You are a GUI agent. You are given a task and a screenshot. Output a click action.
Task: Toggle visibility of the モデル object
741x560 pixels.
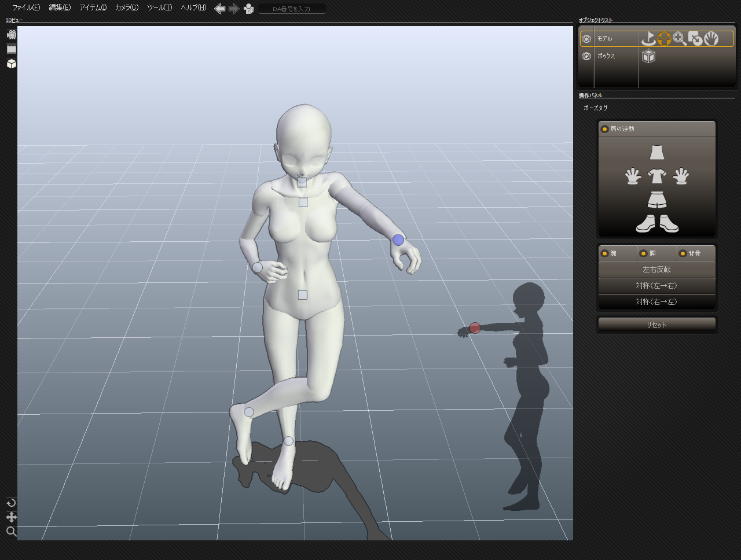click(586, 39)
